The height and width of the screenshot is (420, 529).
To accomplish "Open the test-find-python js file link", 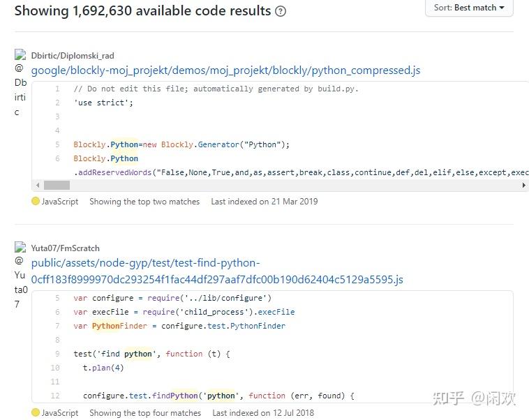I will click(x=216, y=271).
